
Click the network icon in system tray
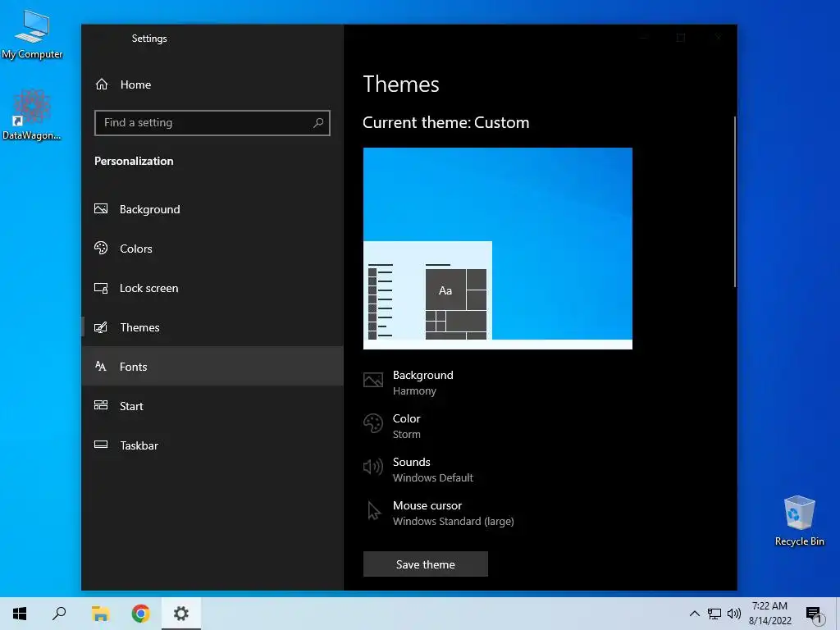714,614
